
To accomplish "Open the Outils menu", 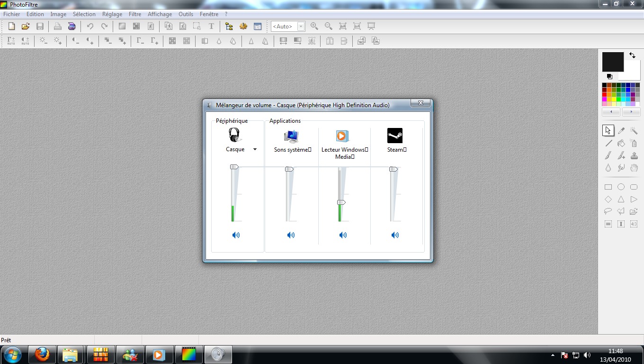I will point(186,14).
